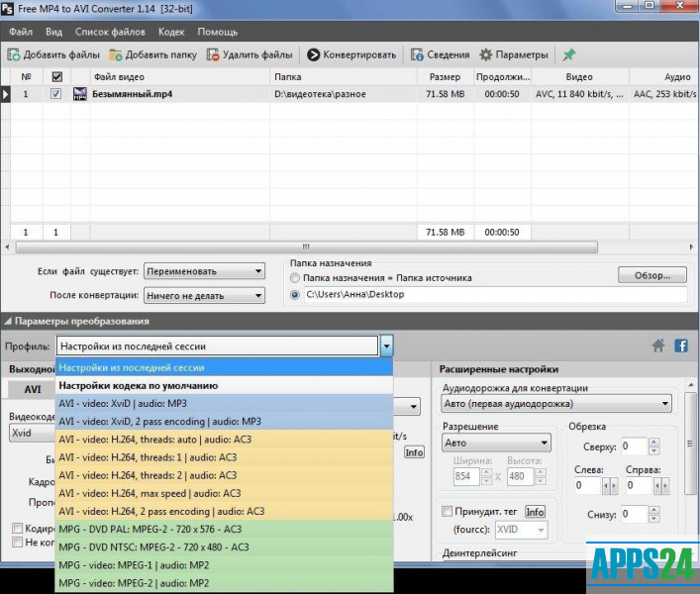Choose 'AVI - video: H.264, max speed' profile
Image resolution: width=700 pixels, height=594 pixels.
pos(149,493)
